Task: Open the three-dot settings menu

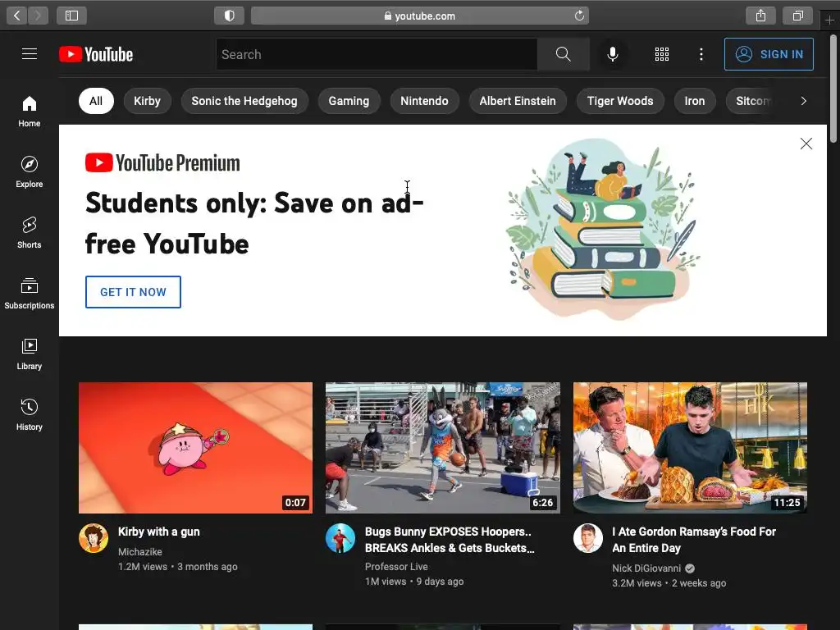Action: [701, 54]
